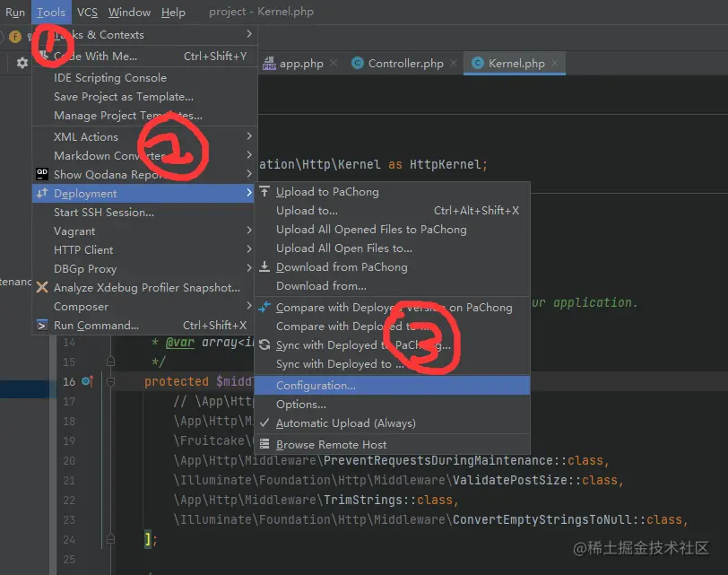Choose Save Project as Template
Screen dimensions: 728x575
145,97
